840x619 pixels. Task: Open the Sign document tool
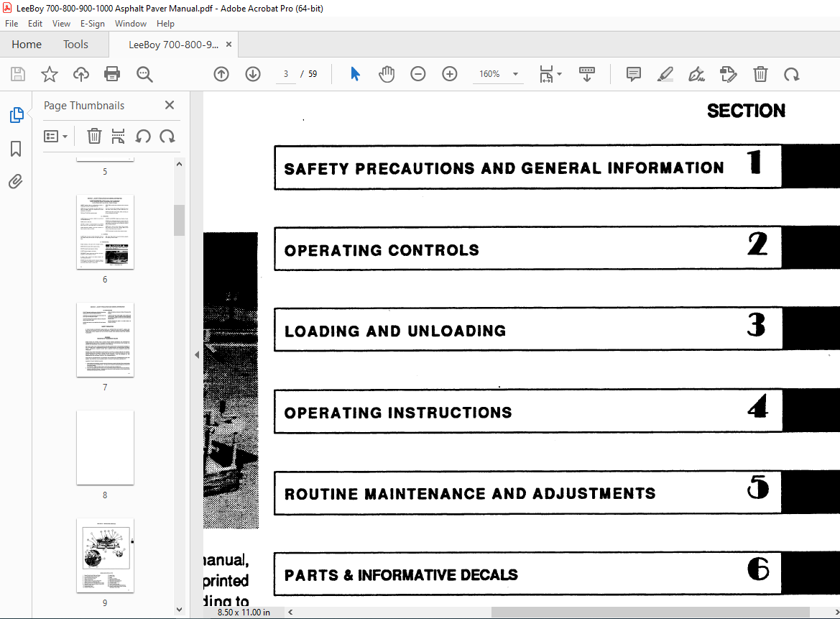pos(696,74)
